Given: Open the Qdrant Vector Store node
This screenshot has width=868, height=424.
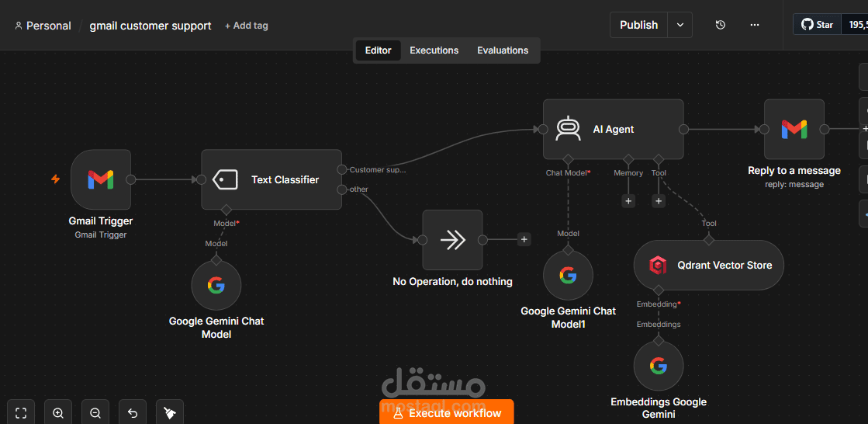Looking at the screenshot, I should click(x=708, y=265).
